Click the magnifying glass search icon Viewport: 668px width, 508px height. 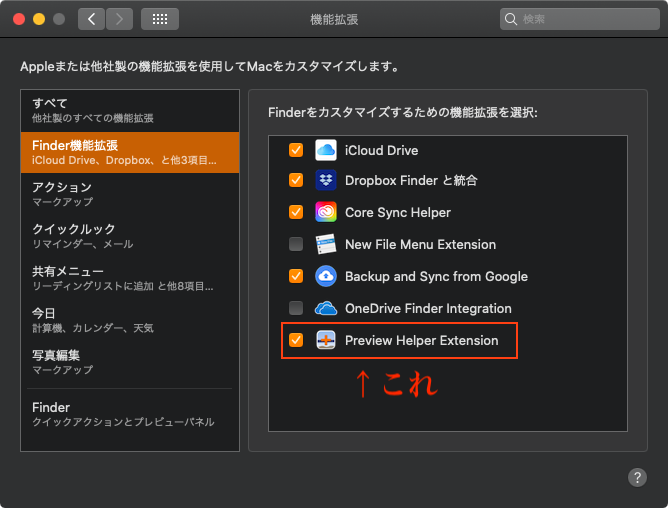pos(510,19)
